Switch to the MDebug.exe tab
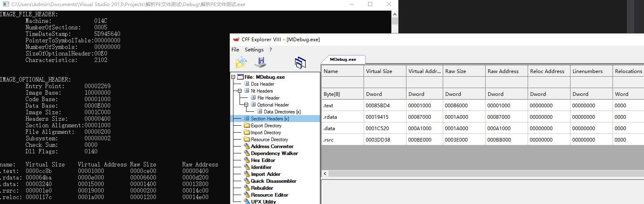The image size is (644, 204). [x=343, y=59]
